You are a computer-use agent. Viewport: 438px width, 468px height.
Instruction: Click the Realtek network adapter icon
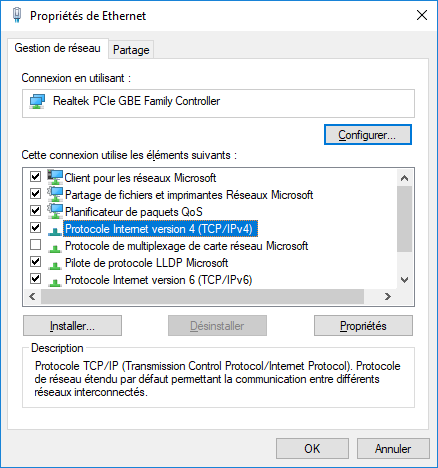pos(37,101)
